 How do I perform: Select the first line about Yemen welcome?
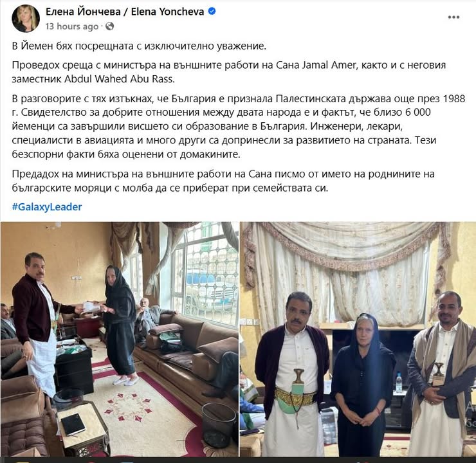(x=139, y=46)
